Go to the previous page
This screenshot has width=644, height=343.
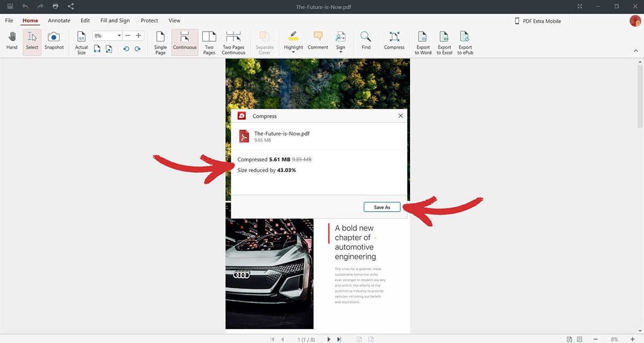pyautogui.click(x=283, y=339)
